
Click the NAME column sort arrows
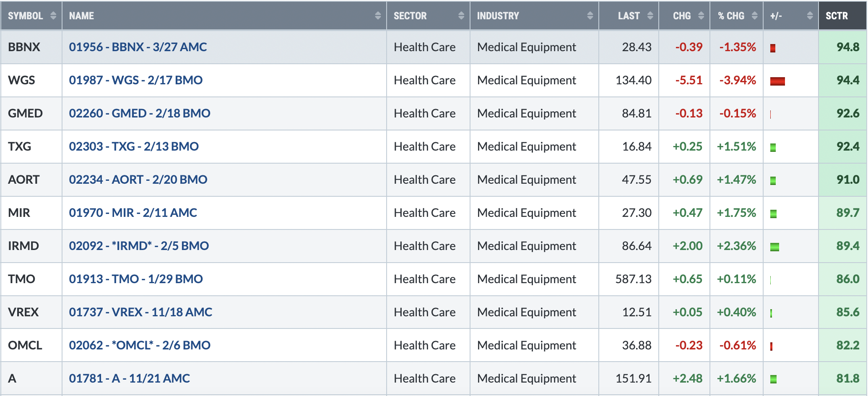[378, 16]
